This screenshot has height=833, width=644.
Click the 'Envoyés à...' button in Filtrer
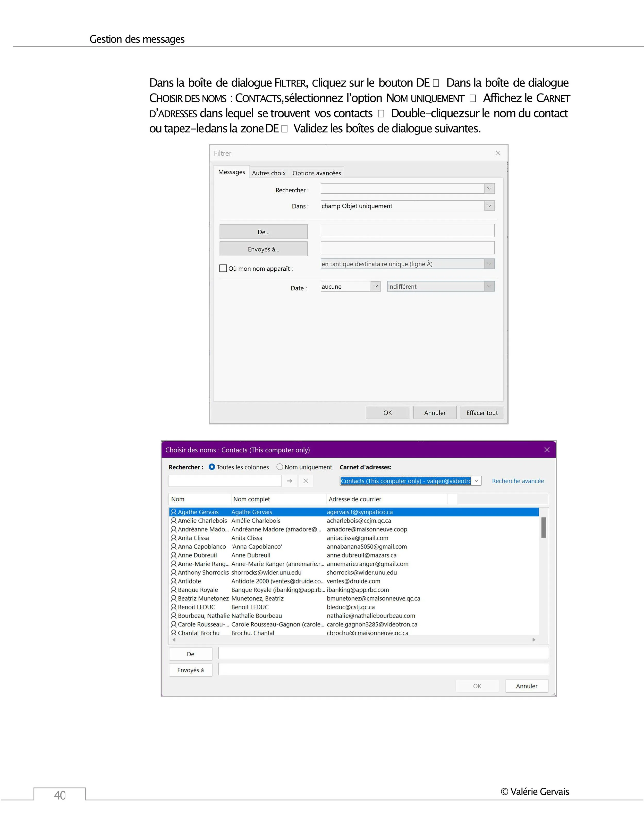point(264,249)
